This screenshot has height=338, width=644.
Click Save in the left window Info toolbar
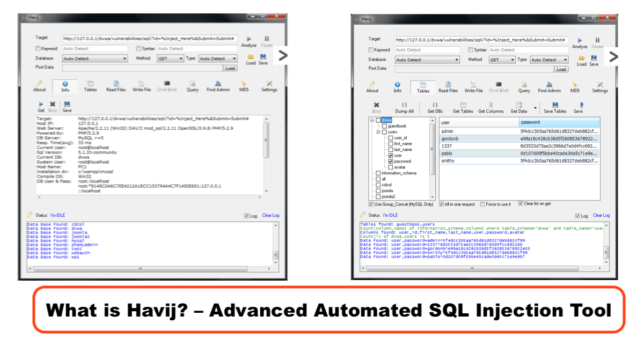(67, 107)
